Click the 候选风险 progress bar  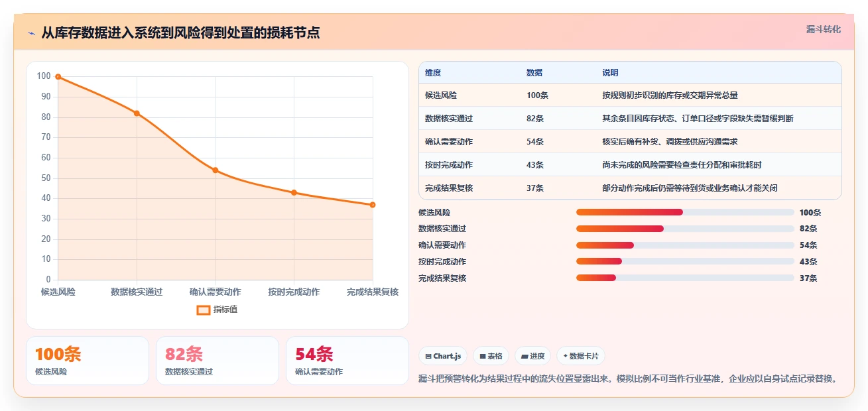pyautogui.click(x=685, y=212)
